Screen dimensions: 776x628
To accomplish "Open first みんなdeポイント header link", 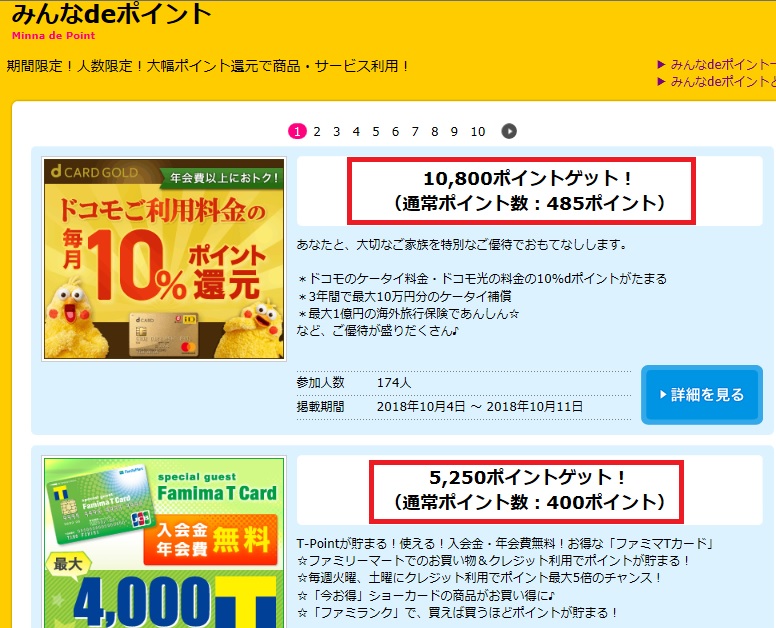I will pyautogui.click(x=716, y=64).
